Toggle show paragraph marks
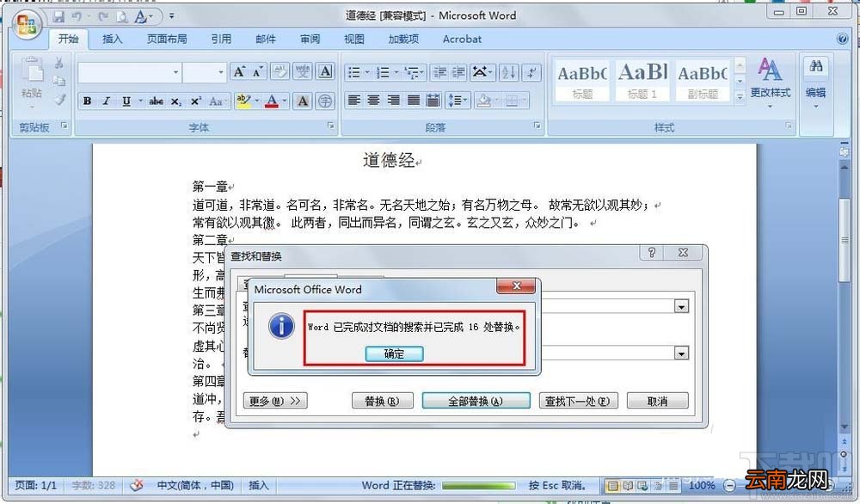The width and height of the screenshot is (860, 504). (531, 72)
